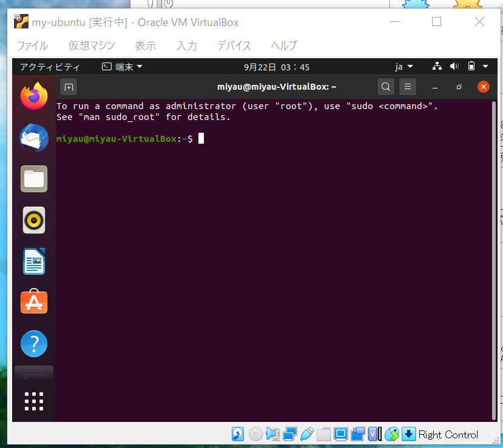Click the terminal vertical scrollbar
503x448 pixels.
pyautogui.click(x=494, y=260)
